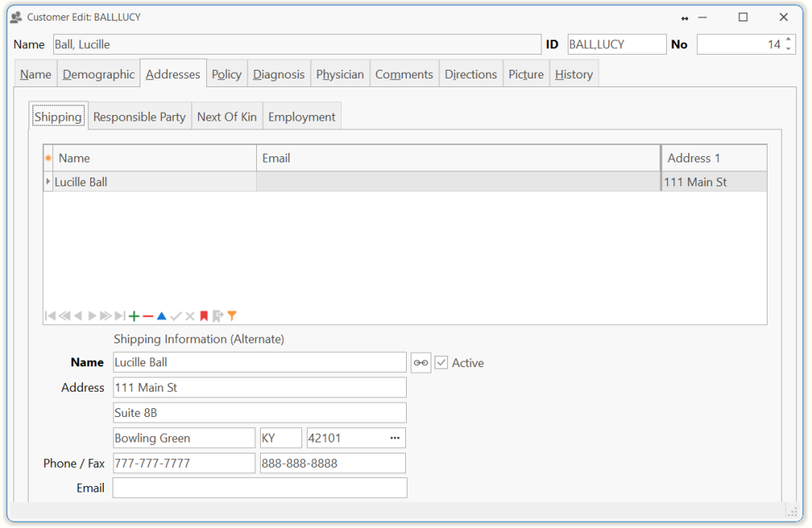Go to next record in navigator

click(x=92, y=316)
